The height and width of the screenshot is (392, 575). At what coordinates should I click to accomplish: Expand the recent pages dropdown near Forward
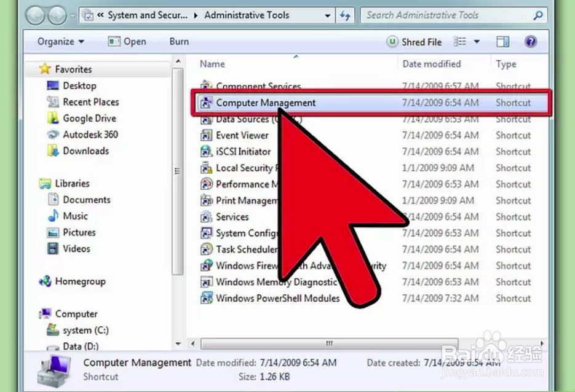[x=72, y=16]
